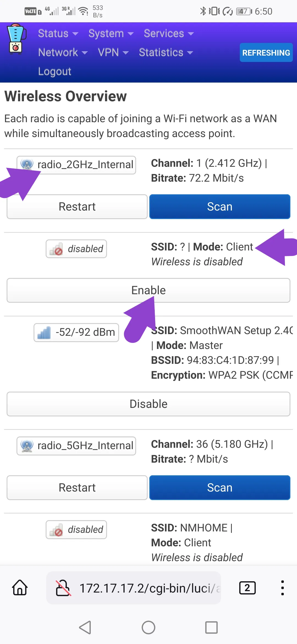Tap the -52/-92 dBm signal strength badge
Screen dimensions: 297x644
(76, 332)
